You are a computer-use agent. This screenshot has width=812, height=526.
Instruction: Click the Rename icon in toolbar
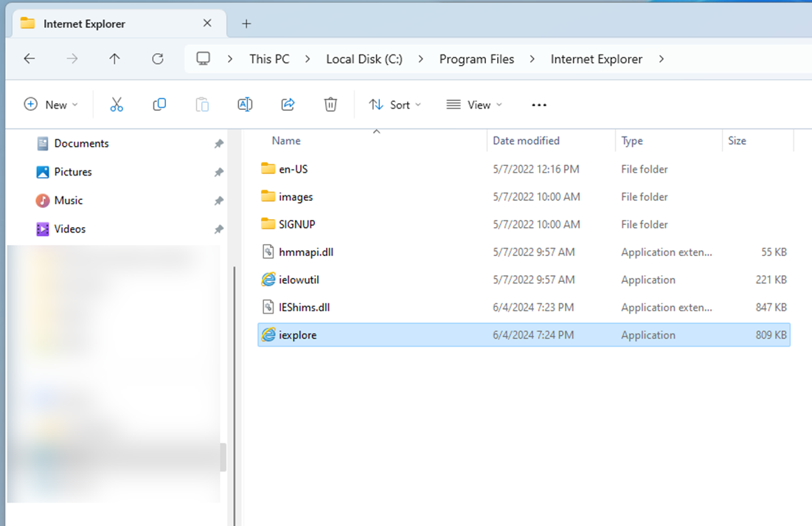(245, 105)
